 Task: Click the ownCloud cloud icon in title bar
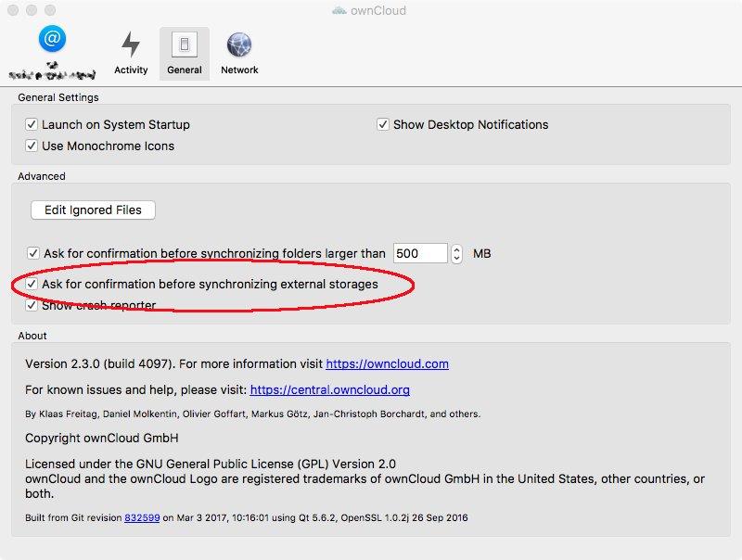click(339, 10)
